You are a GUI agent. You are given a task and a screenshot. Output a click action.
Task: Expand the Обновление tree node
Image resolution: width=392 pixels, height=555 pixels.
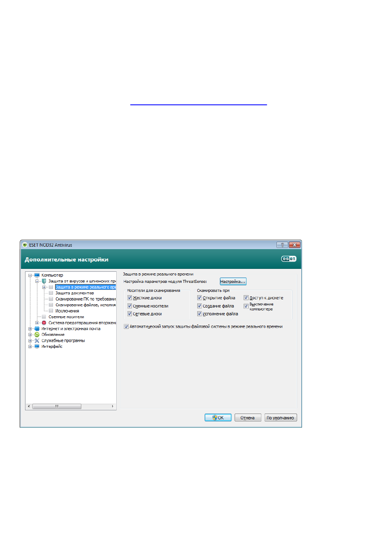pos(30,335)
